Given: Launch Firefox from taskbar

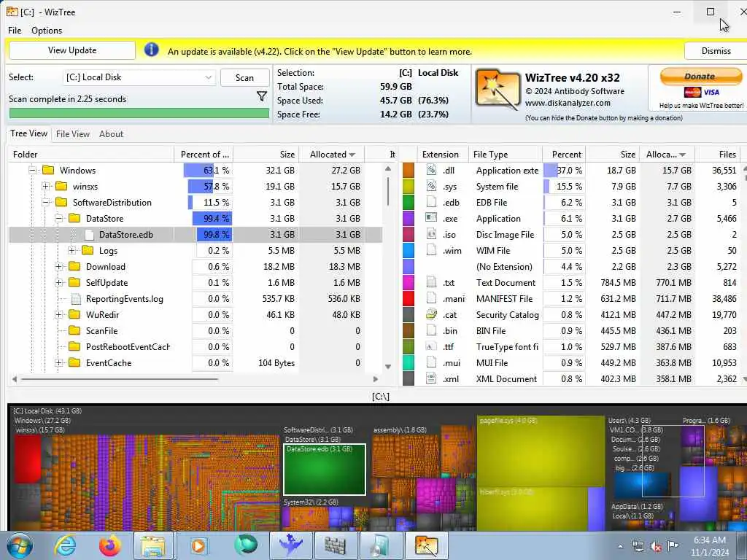Looking at the screenshot, I should pos(109,545).
